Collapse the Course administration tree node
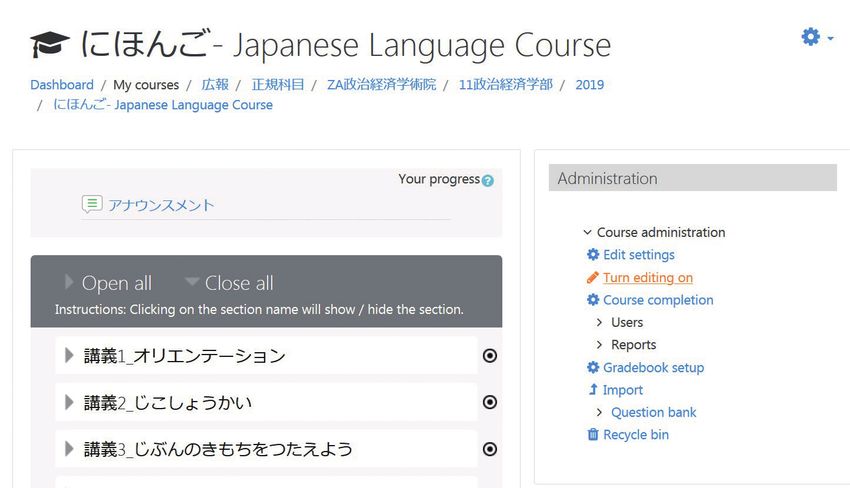The width and height of the screenshot is (850, 488). click(587, 232)
